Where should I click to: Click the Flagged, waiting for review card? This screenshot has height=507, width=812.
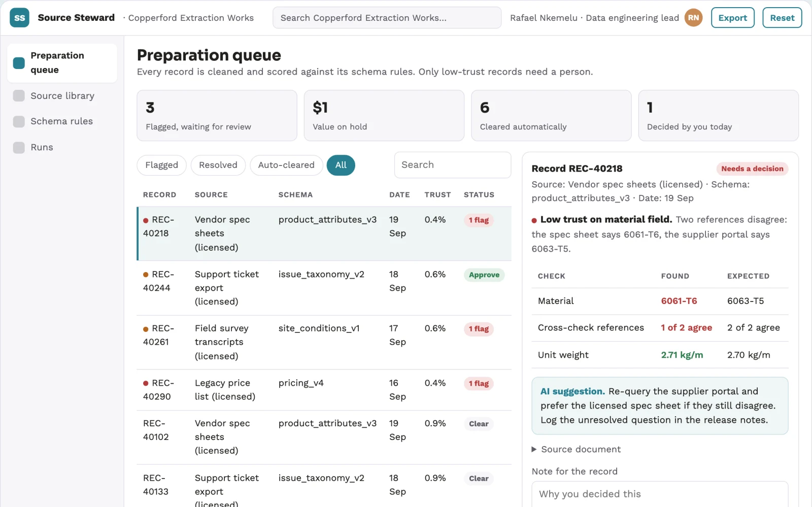click(x=217, y=116)
